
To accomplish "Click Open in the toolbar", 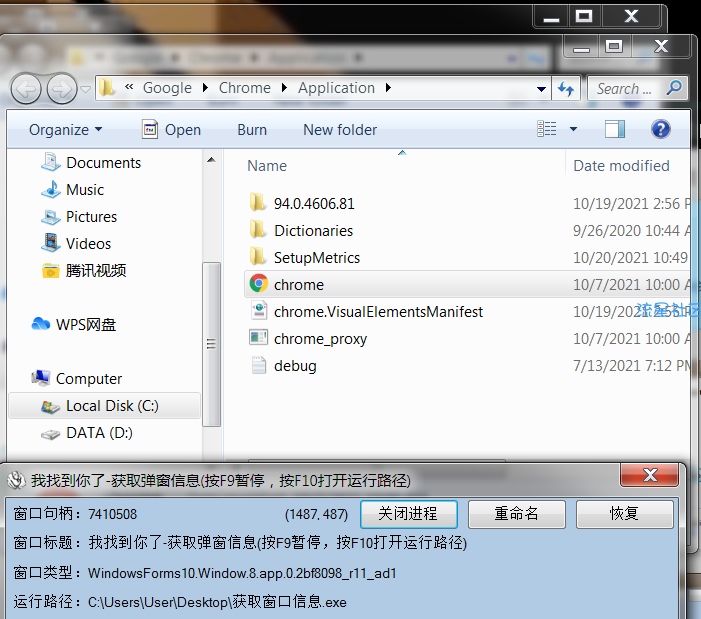I will point(172,130).
